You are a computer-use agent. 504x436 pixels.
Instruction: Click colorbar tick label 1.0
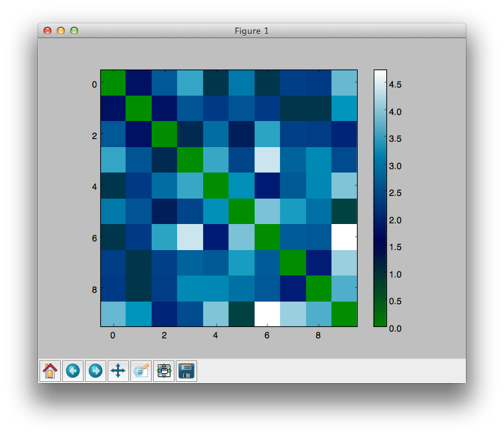tap(395, 275)
